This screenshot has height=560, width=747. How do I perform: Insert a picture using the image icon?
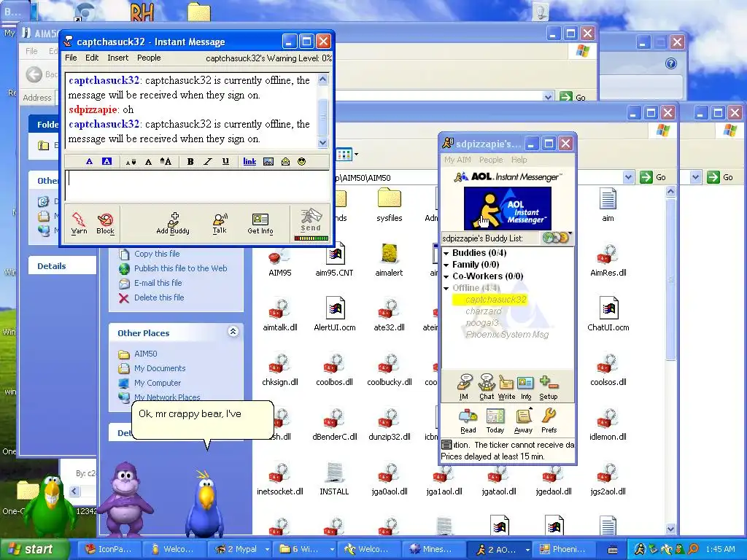[268, 161]
